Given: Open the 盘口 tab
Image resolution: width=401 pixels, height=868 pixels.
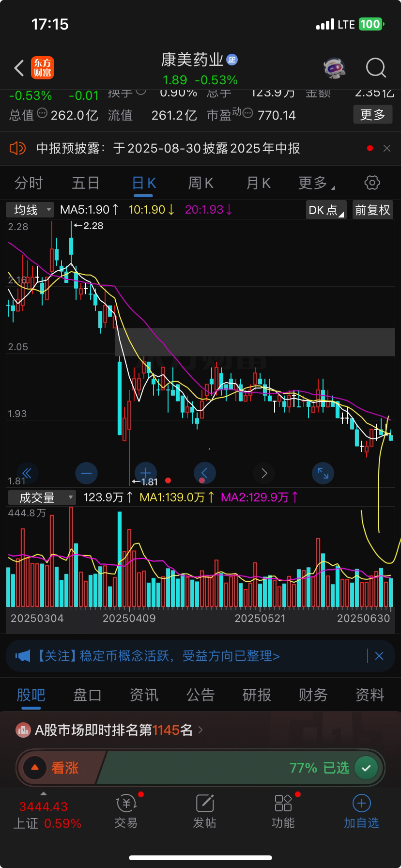Looking at the screenshot, I should click(87, 695).
